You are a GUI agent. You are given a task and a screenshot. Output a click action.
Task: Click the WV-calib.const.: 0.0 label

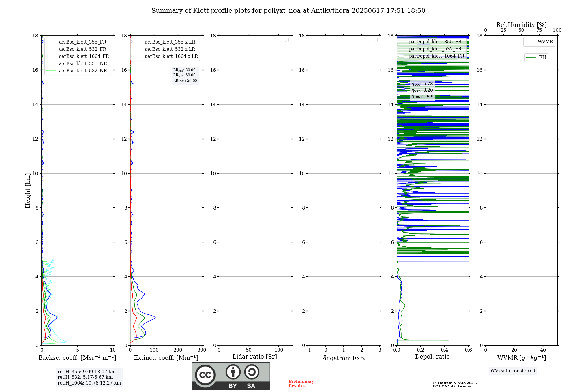(x=513, y=371)
